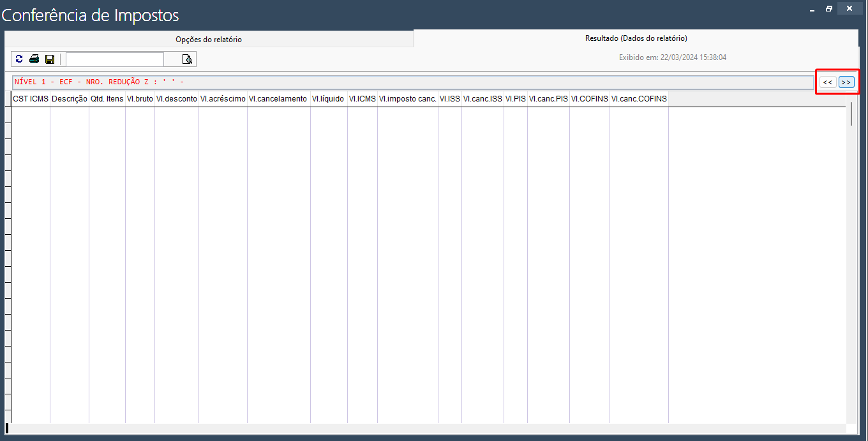868x441 pixels.
Task: Click the Vl.ISS column header
Action: (450, 99)
